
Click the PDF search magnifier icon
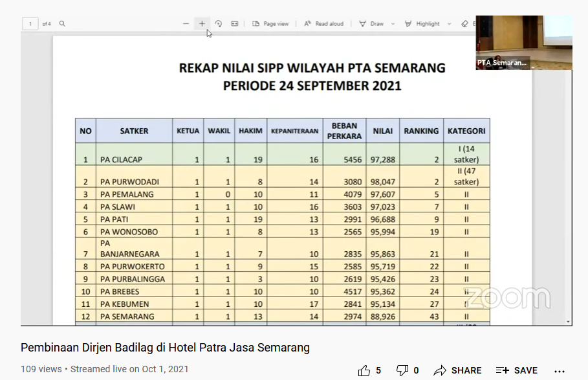click(62, 24)
